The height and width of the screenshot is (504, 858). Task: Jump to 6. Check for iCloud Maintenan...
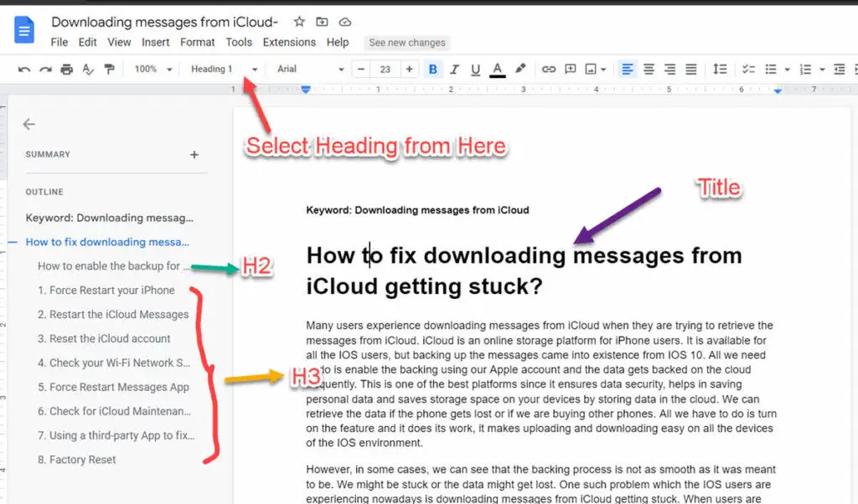coord(114,411)
